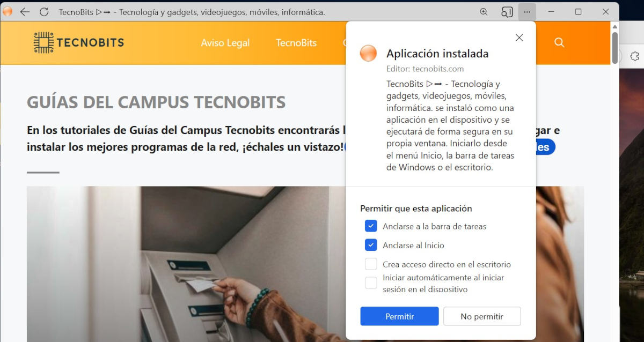The width and height of the screenshot is (644, 342).
Task: Uncheck Anclarse a la barra de tareas
Action: click(x=371, y=226)
